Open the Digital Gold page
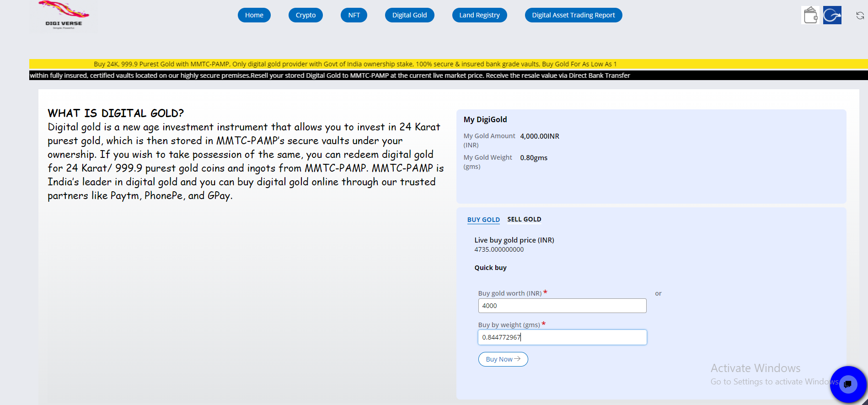This screenshot has width=868, height=405. click(x=410, y=15)
